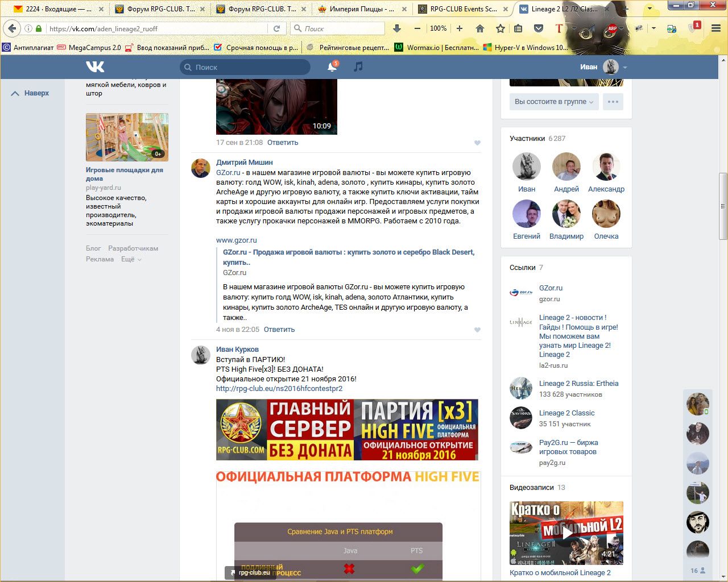Open member Александр's profile photo
The height and width of the screenshot is (582, 728).
pyautogui.click(x=606, y=167)
